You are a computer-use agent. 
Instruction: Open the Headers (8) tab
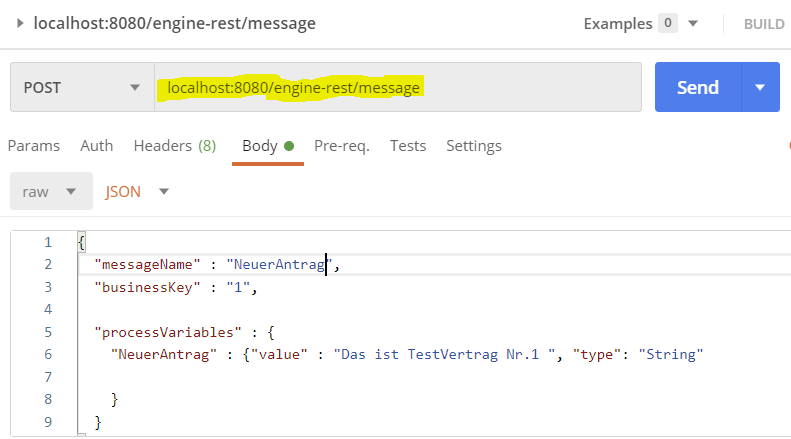(x=175, y=146)
